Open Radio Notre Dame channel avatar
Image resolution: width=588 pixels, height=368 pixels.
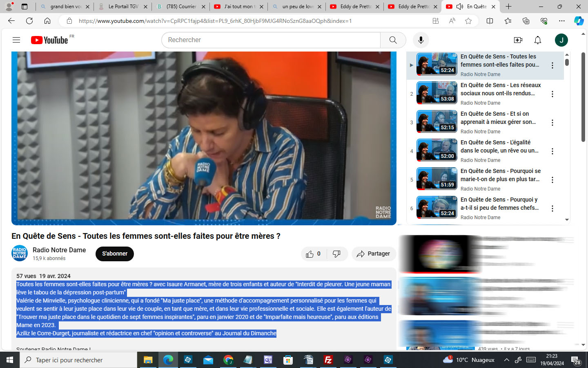point(19,254)
